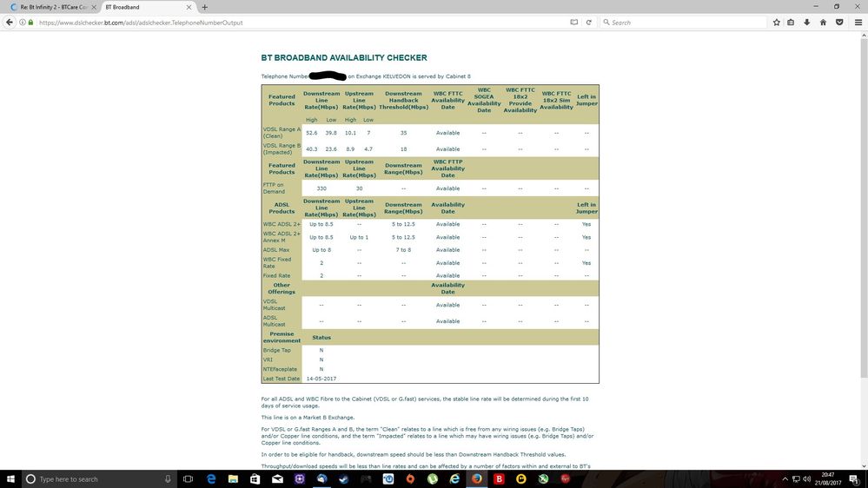Open network icon in system tray

tap(796, 479)
